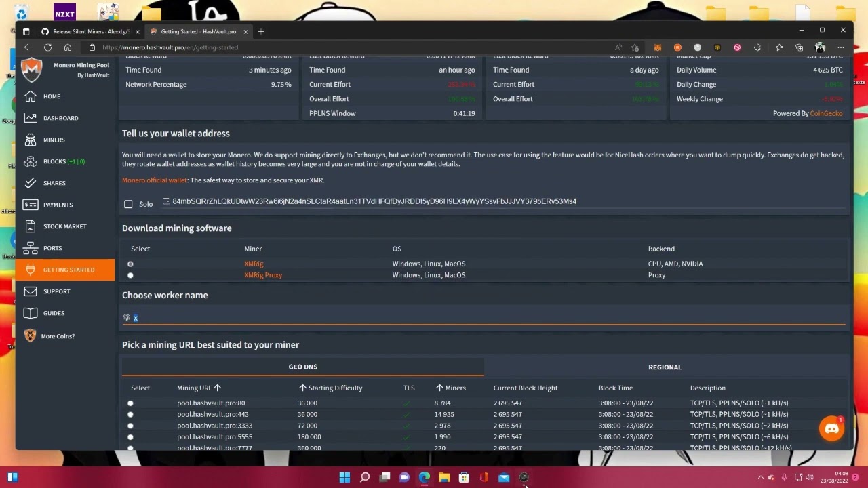Select pool.hashvault.pro:443 radio button
This screenshot has height=488, width=868.
[130, 414]
